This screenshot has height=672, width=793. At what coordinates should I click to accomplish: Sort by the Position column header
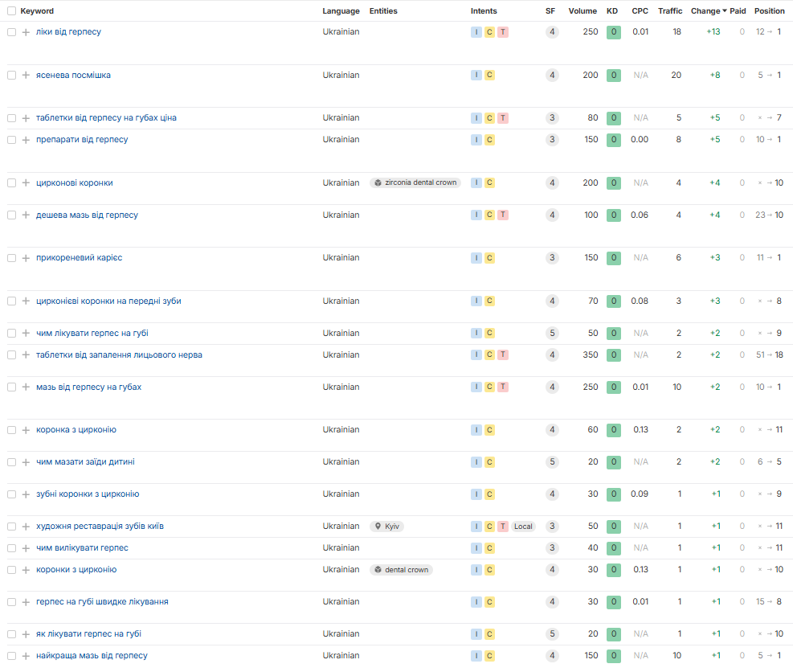point(769,11)
